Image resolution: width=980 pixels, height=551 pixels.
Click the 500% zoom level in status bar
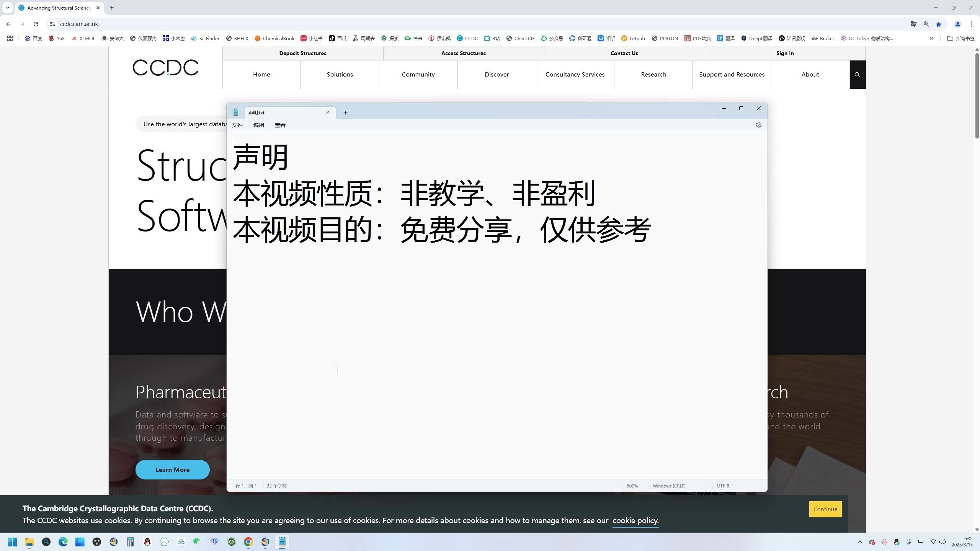(x=632, y=486)
